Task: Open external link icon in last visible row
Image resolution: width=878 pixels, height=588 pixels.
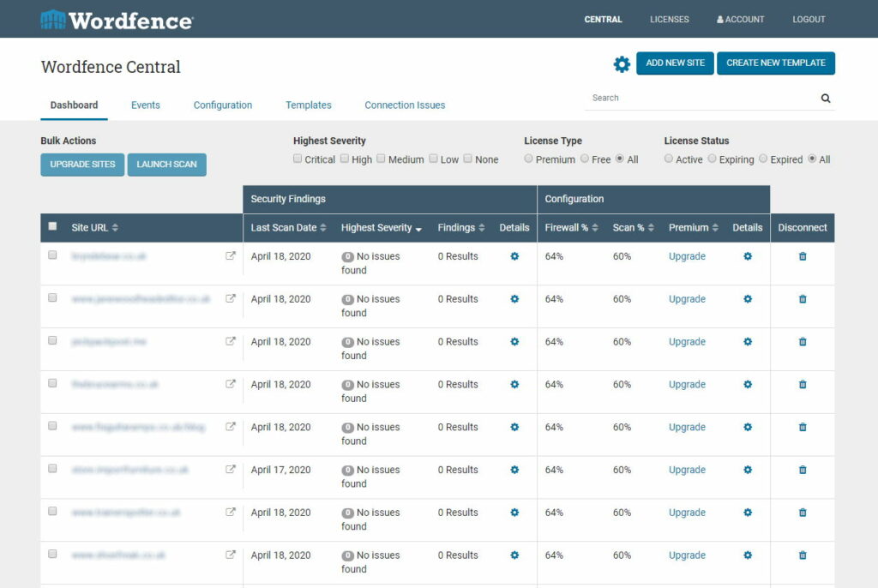Action: point(230,555)
